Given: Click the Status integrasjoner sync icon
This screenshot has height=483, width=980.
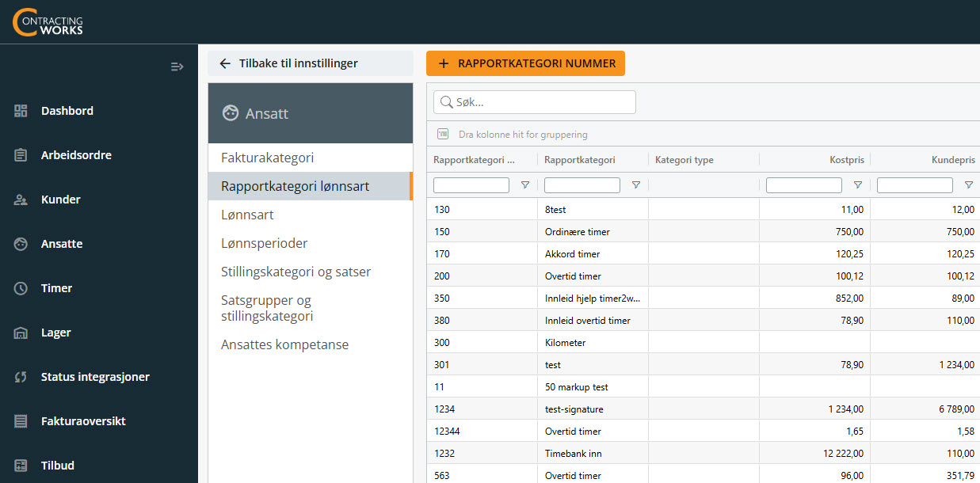Looking at the screenshot, I should pyautogui.click(x=21, y=377).
